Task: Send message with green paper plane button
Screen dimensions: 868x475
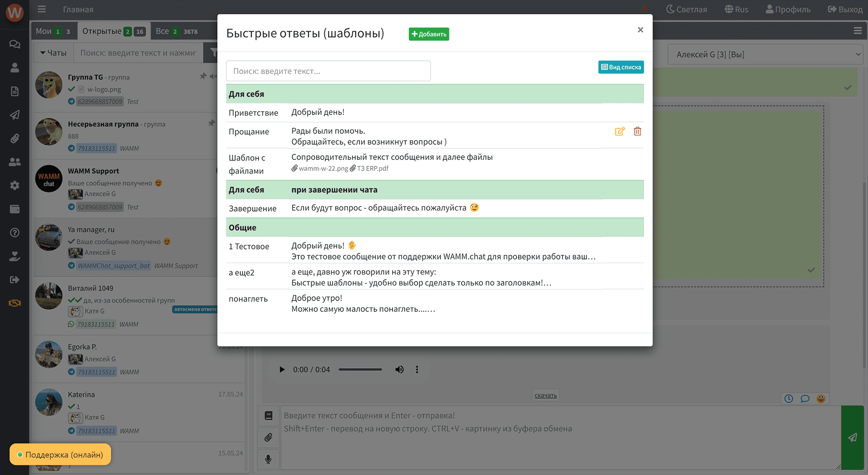Action: (852, 438)
